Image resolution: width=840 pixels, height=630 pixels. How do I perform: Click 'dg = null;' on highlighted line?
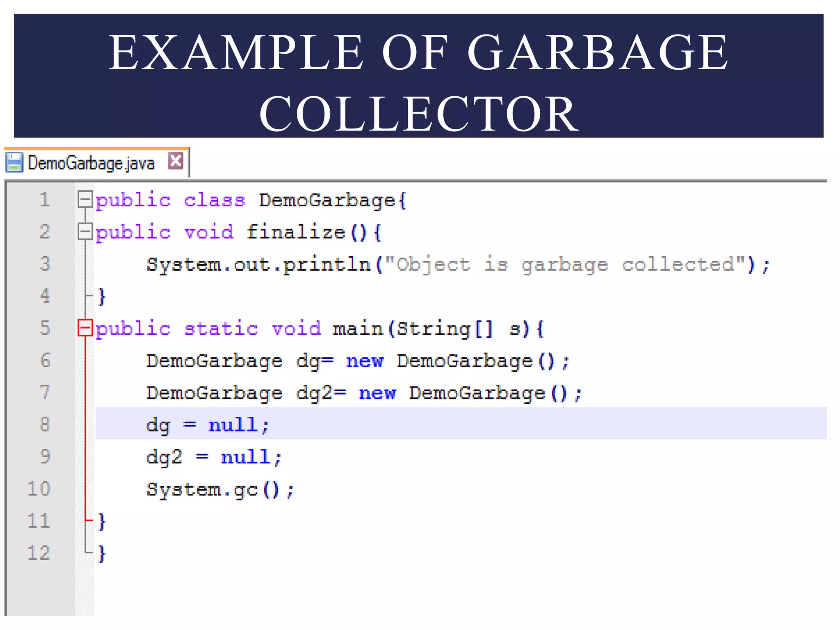click(208, 425)
